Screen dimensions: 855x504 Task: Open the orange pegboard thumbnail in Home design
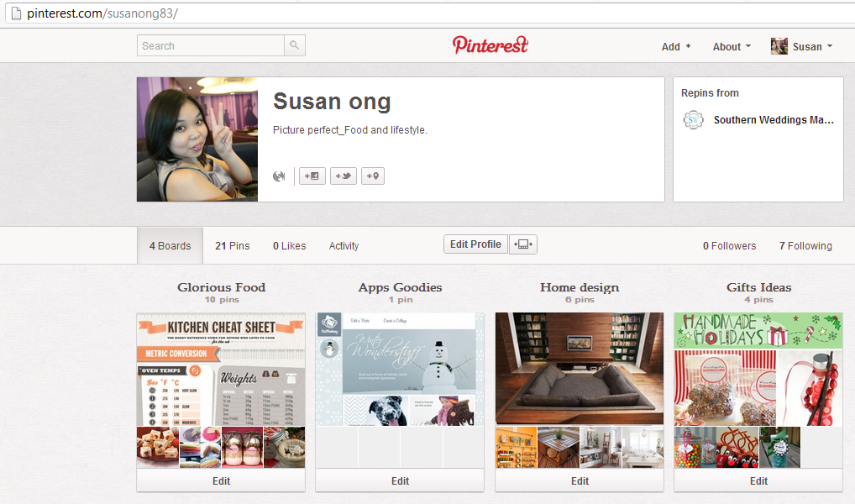pos(516,447)
